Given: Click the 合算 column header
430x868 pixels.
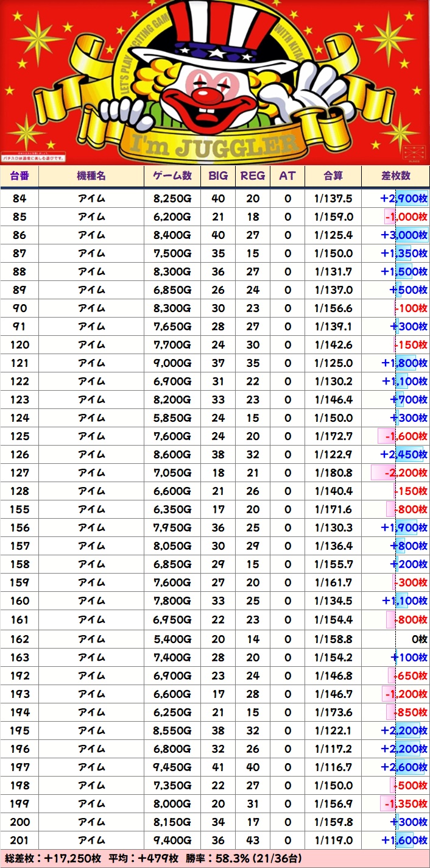Looking at the screenshot, I should (333, 176).
